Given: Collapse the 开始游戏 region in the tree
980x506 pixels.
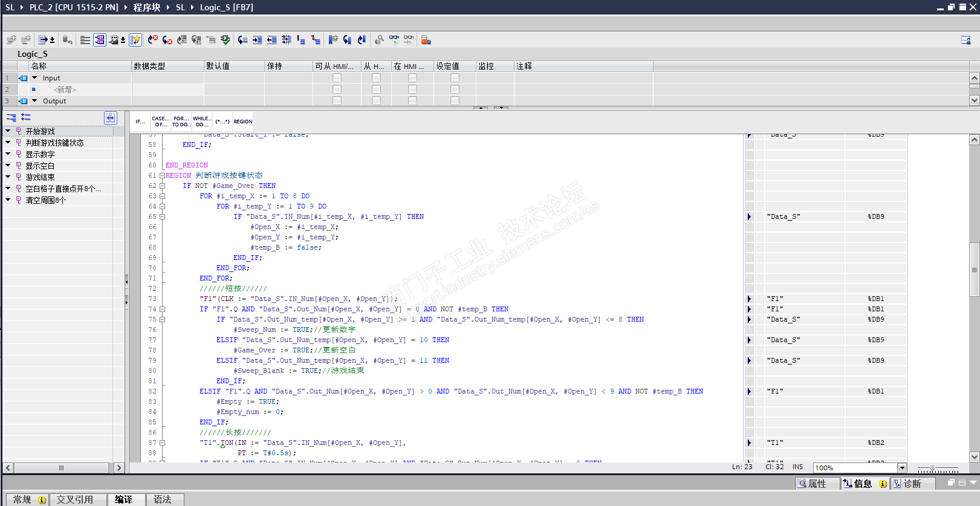Looking at the screenshot, I should coord(8,131).
